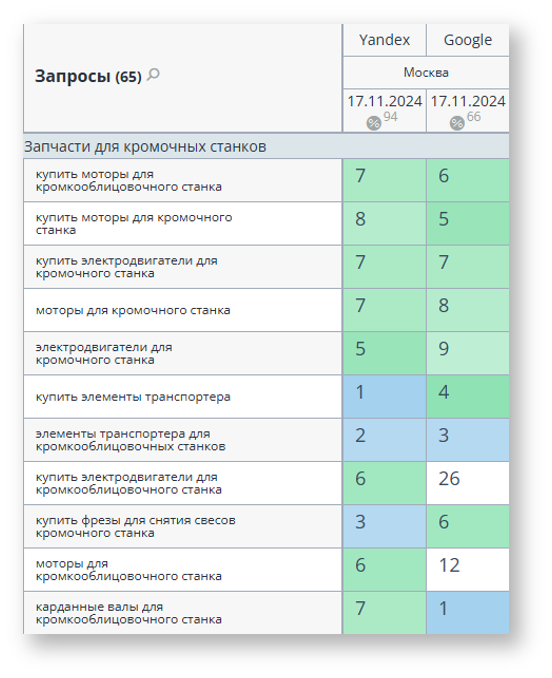Click Google position 1 blue cell for карданные валы
Image resolution: width=552 pixels, height=678 pixels.
(468, 613)
